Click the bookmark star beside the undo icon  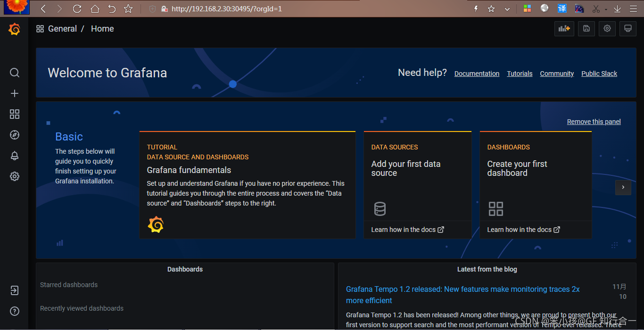click(x=128, y=8)
